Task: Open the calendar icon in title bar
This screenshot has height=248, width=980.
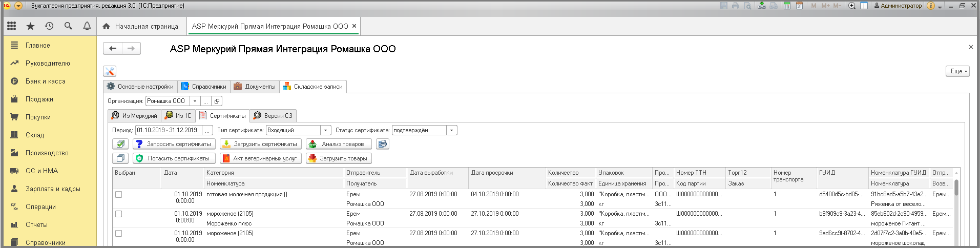Action: coord(799,6)
